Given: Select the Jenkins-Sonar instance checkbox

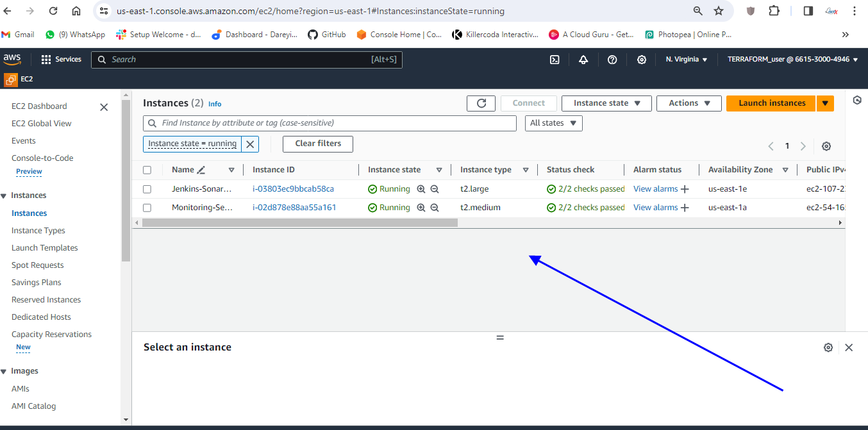Looking at the screenshot, I should coord(147,189).
